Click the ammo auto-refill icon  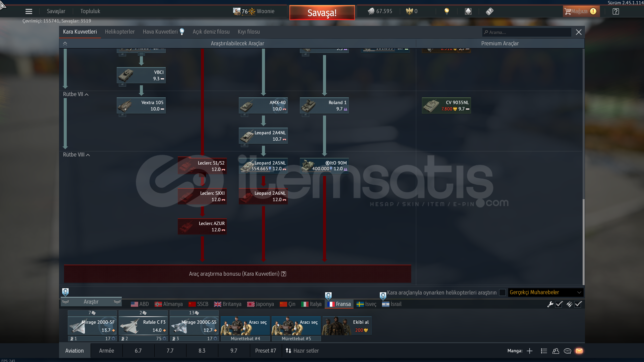coord(569,304)
